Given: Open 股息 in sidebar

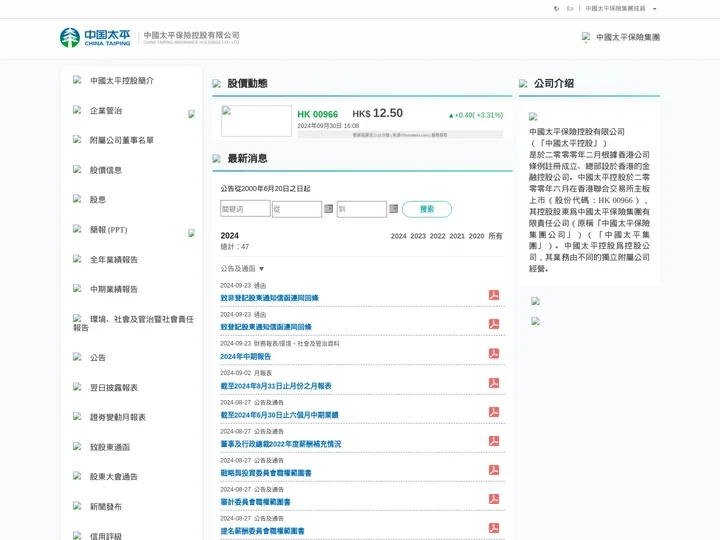Looking at the screenshot, I should tap(98, 200).
